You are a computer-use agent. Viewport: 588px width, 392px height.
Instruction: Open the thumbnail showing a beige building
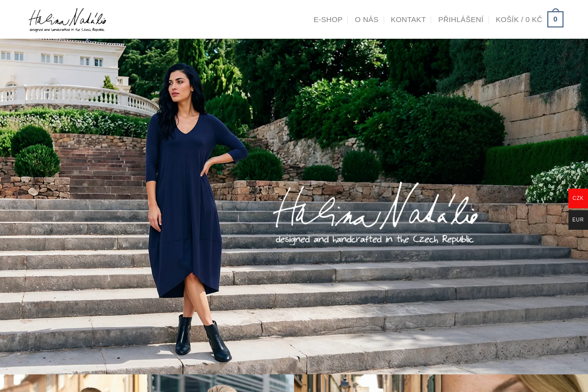(x=73, y=383)
